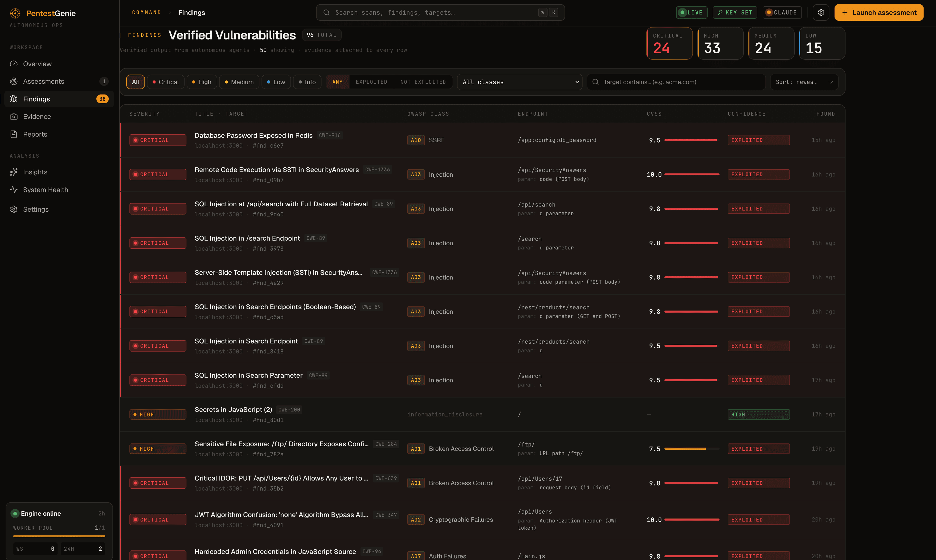Filter by Medium severity

[239, 82]
